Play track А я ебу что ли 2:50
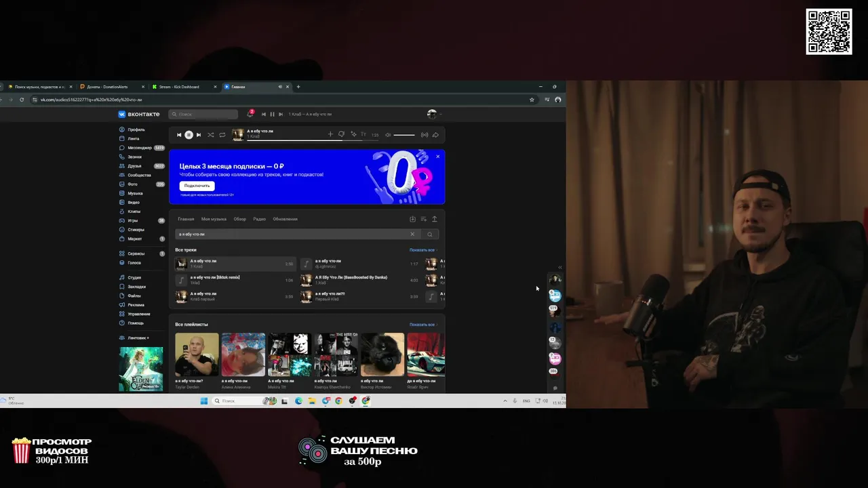The height and width of the screenshot is (488, 868). point(235,264)
